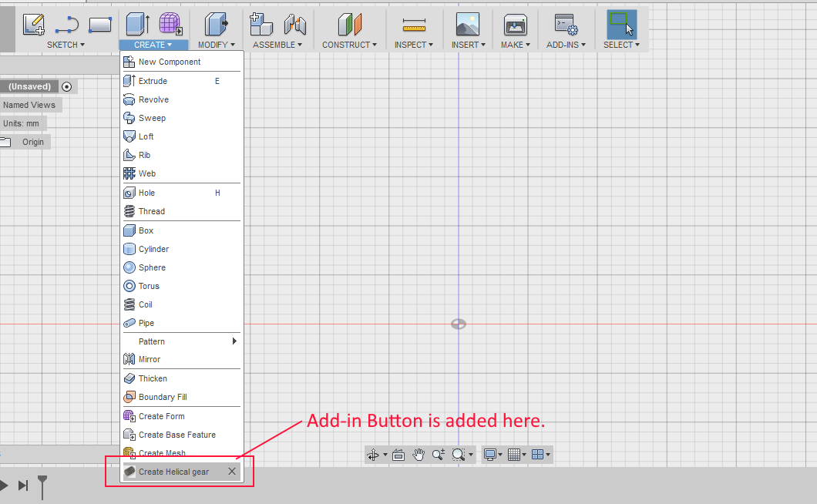Image resolution: width=817 pixels, height=504 pixels.
Task: Choose Extrude from Create menu
Action: pos(182,82)
